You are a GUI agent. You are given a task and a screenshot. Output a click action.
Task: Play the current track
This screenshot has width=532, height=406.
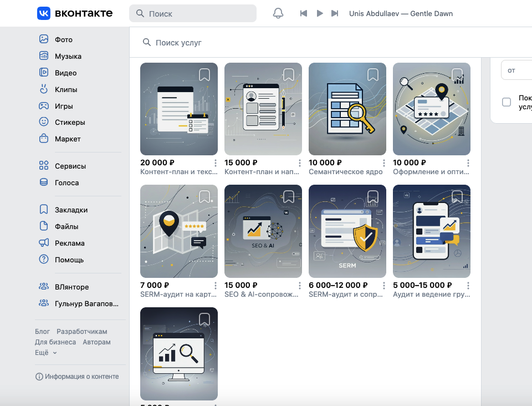[320, 13]
